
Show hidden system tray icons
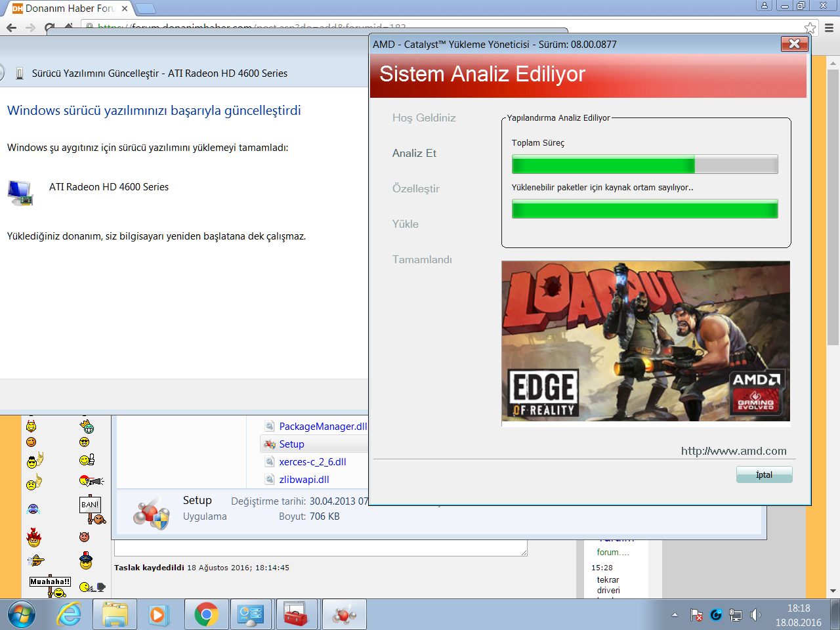pyautogui.click(x=675, y=615)
